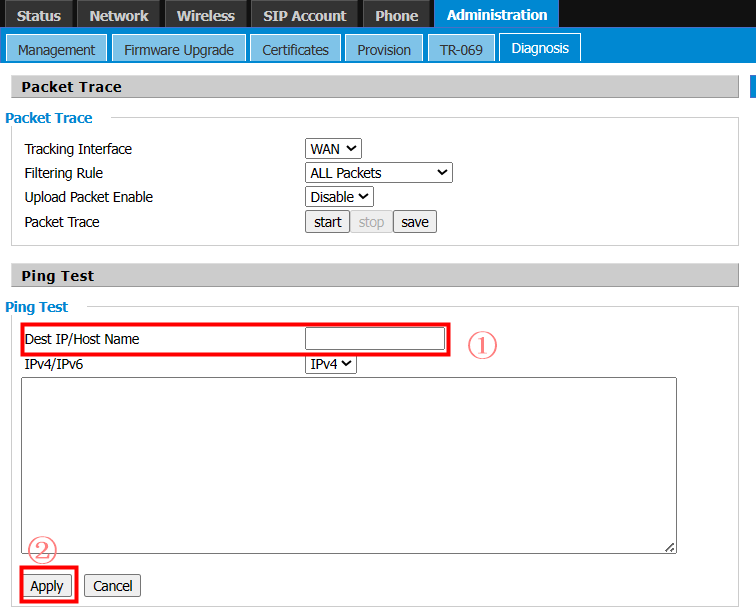Viewport: 756px width, 609px height.
Task: Click the IPv4/IPv6 label text
Action: [54, 364]
